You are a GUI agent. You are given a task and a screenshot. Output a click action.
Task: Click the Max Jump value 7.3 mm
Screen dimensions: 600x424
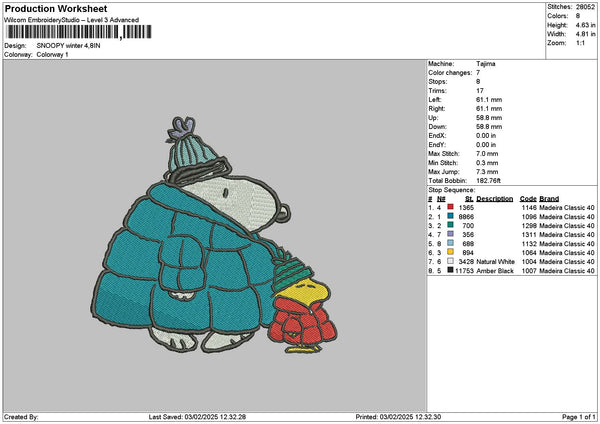pyautogui.click(x=487, y=172)
